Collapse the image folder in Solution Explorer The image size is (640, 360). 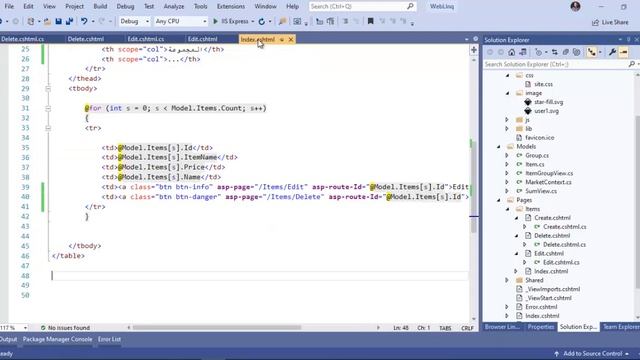coord(507,93)
